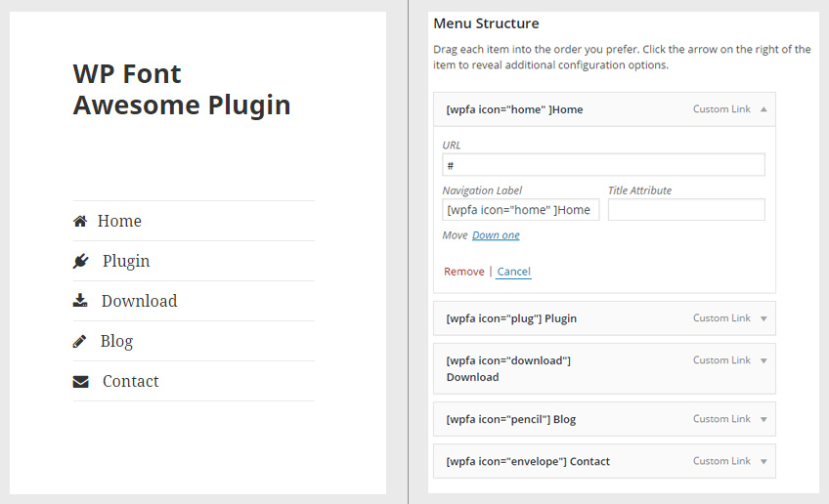Focus the Title Attribute field
Screen dimensions: 829x504
coord(686,210)
